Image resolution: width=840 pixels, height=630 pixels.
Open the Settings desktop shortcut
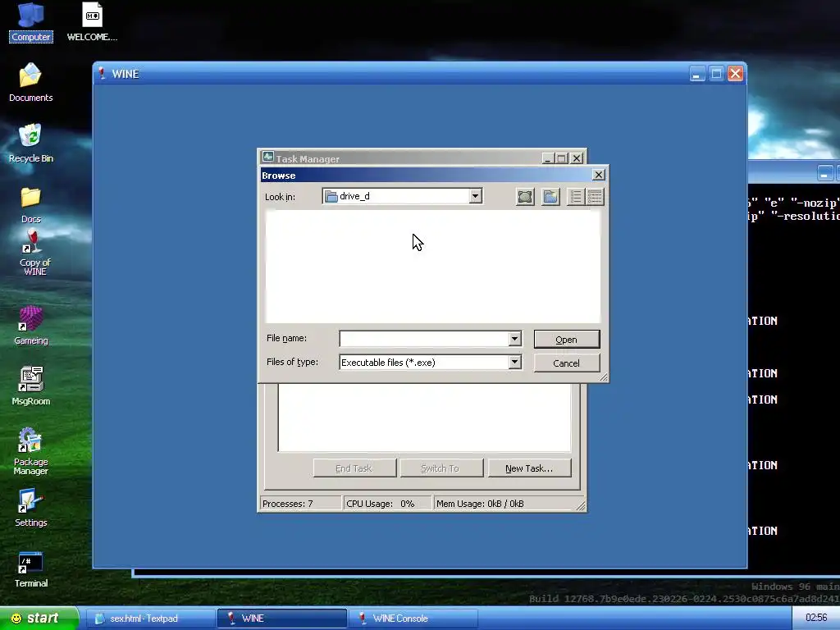[30, 508]
